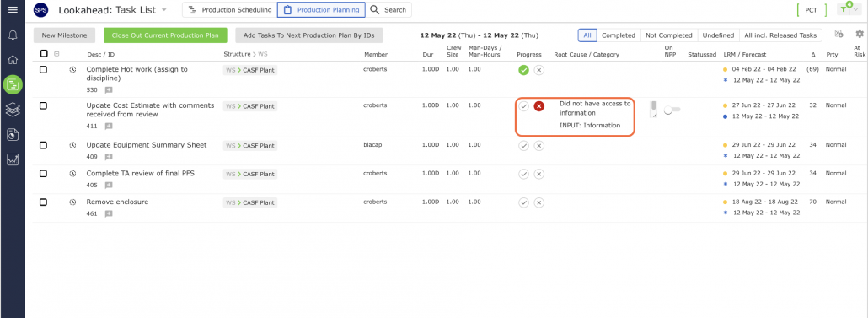Filter by Undefined tasks
The height and width of the screenshot is (318, 868).
pyautogui.click(x=718, y=35)
